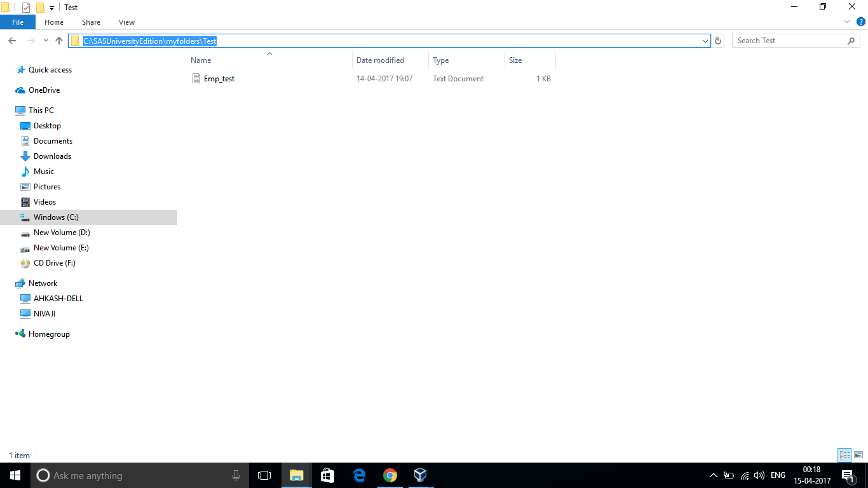Expand the address bar history dropdown

pyautogui.click(x=705, y=40)
